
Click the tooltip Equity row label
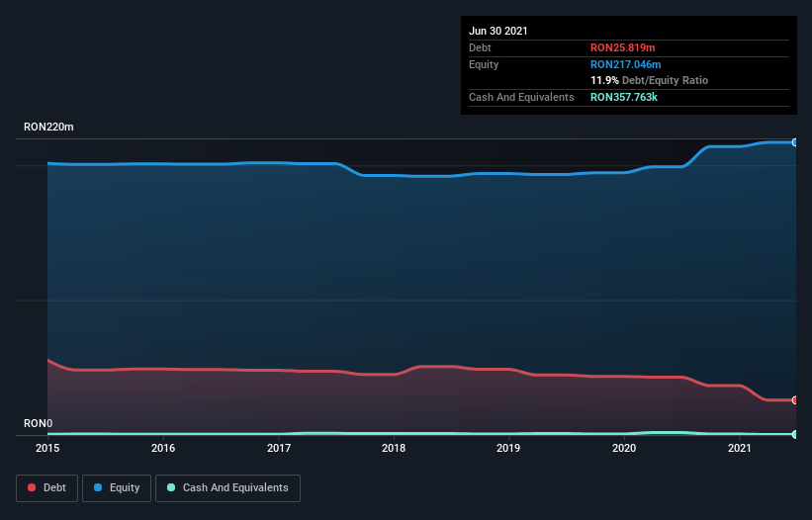[484, 64]
